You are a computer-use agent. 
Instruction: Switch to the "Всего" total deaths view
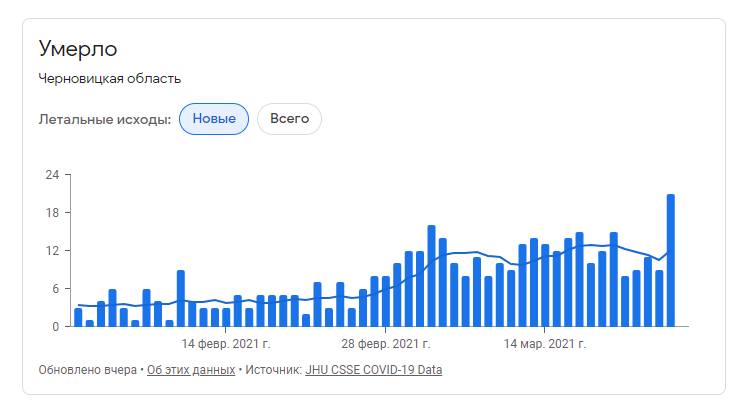tap(289, 119)
